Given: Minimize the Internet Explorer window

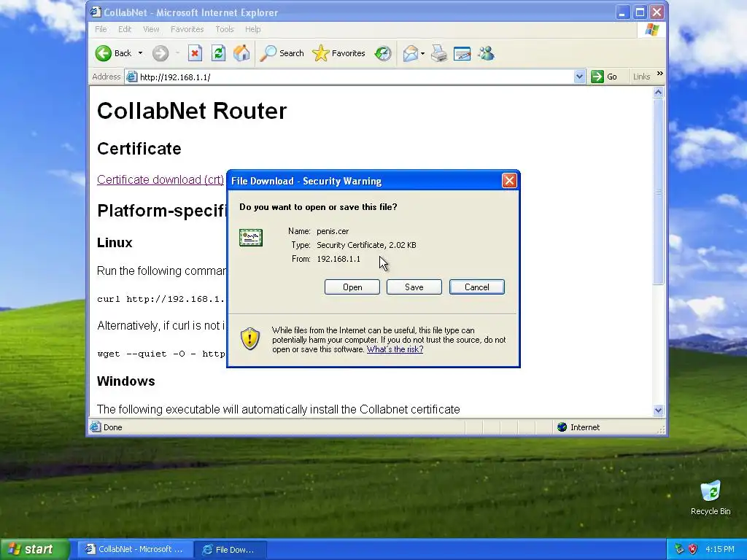Looking at the screenshot, I should pyautogui.click(x=622, y=12).
